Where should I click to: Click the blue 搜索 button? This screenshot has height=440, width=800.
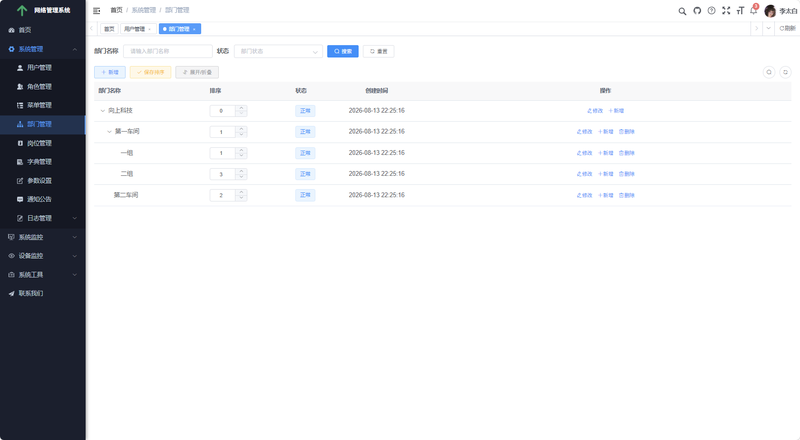click(343, 51)
